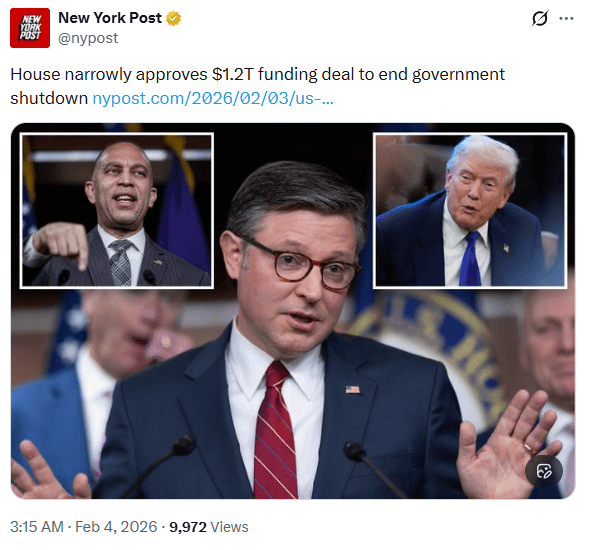Open the 3:15 AM post time link
The height and width of the screenshot is (550, 592).
[x=37, y=527]
